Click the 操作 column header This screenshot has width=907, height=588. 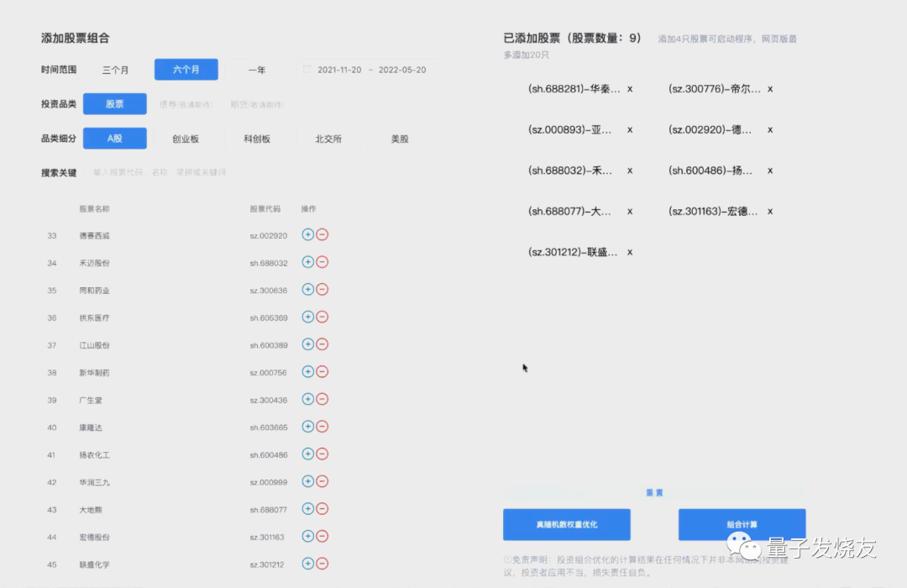coord(308,209)
